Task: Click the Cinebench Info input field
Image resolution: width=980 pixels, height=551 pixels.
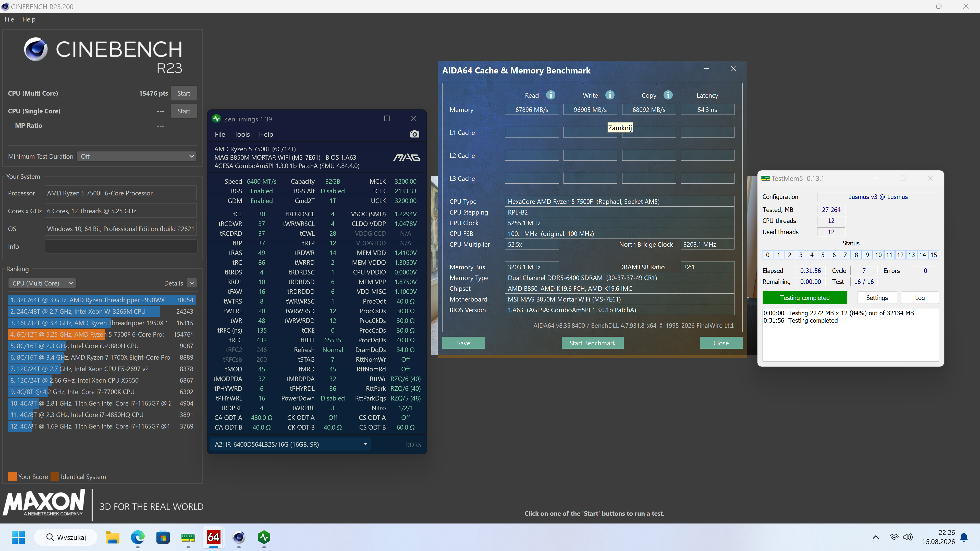Action: click(x=121, y=246)
